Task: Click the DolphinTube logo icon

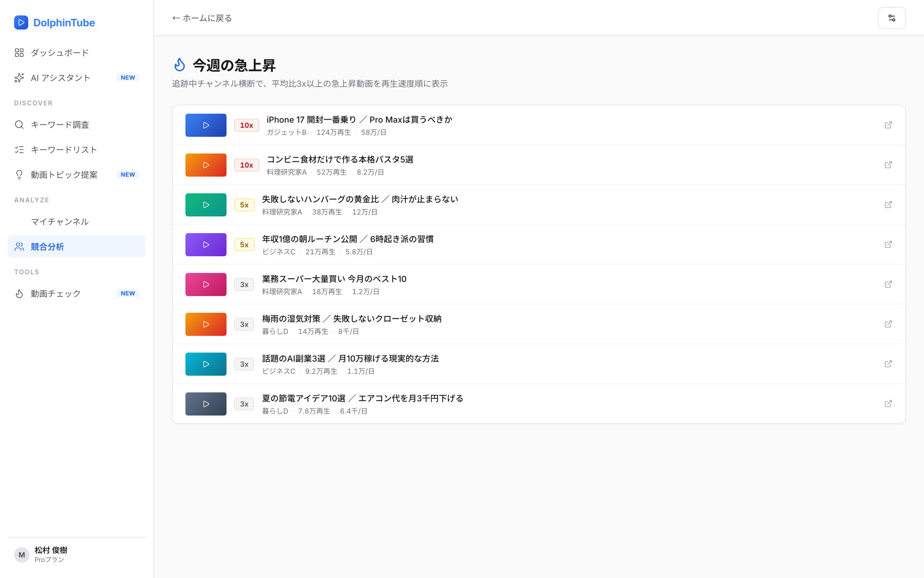Action: tap(21, 22)
